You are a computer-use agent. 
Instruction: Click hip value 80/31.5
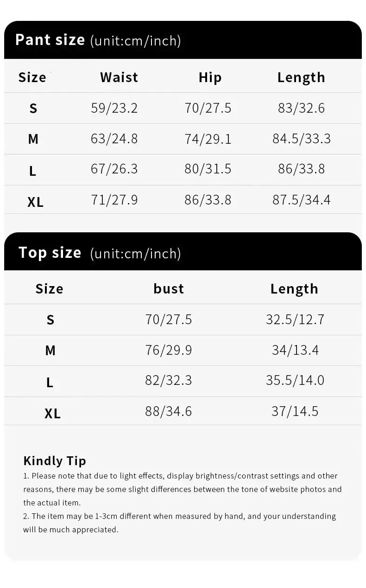(208, 169)
